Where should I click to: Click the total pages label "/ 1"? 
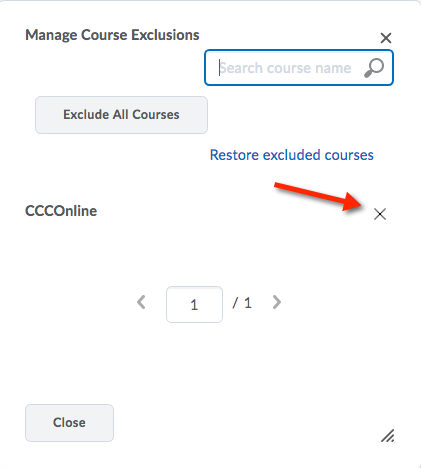(242, 303)
